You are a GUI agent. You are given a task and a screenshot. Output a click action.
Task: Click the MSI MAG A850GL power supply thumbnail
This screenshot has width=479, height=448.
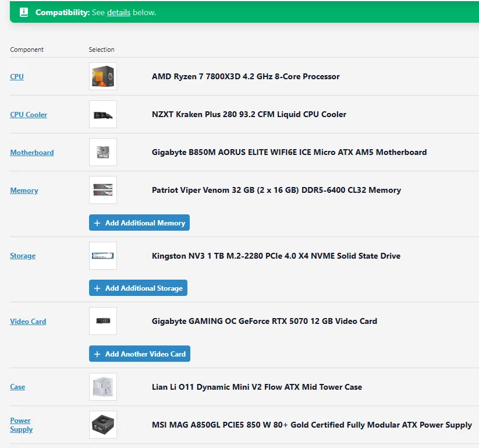[103, 425]
